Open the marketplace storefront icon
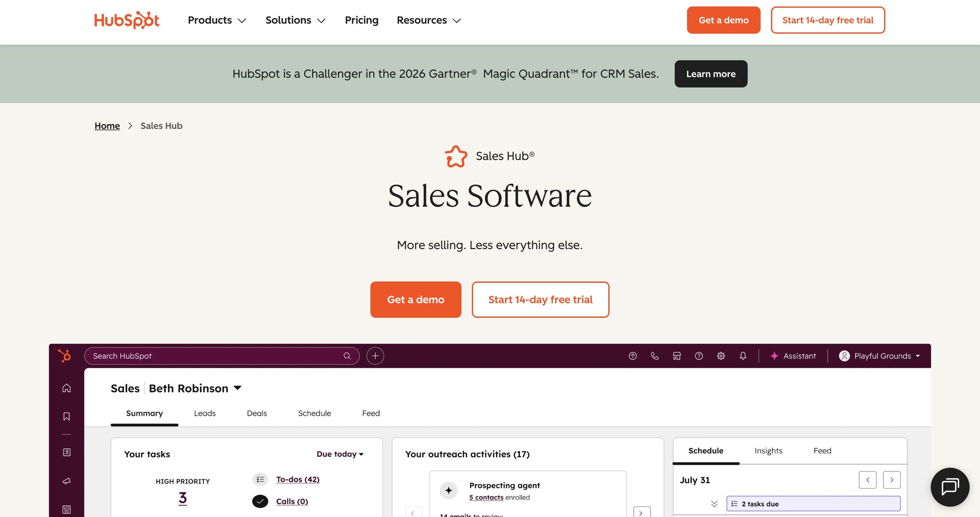Image resolution: width=980 pixels, height=517 pixels. tap(677, 356)
